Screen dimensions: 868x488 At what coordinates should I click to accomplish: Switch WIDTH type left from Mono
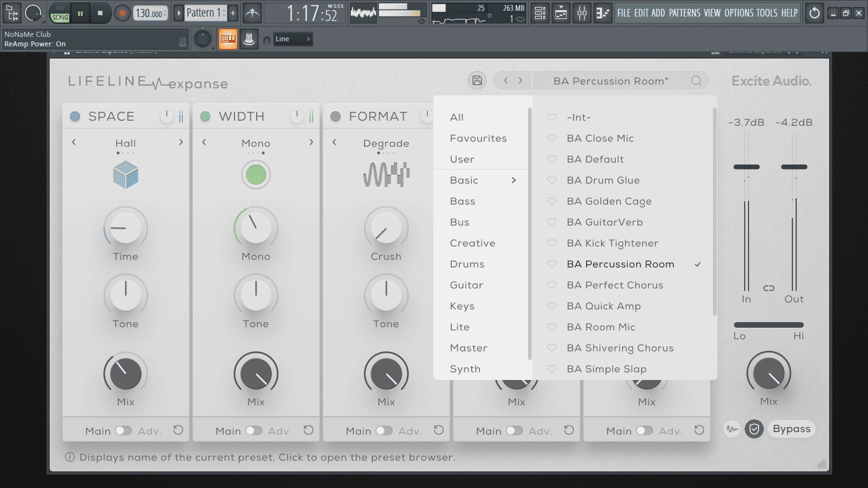(x=204, y=142)
